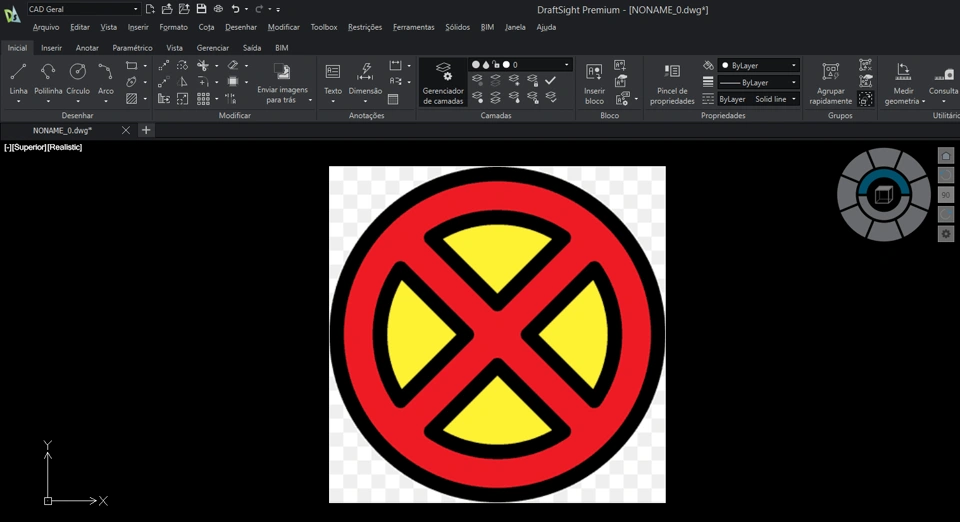This screenshot has width=960, height=522.
Task: Open the Arquivo menu
Action: 46,27
